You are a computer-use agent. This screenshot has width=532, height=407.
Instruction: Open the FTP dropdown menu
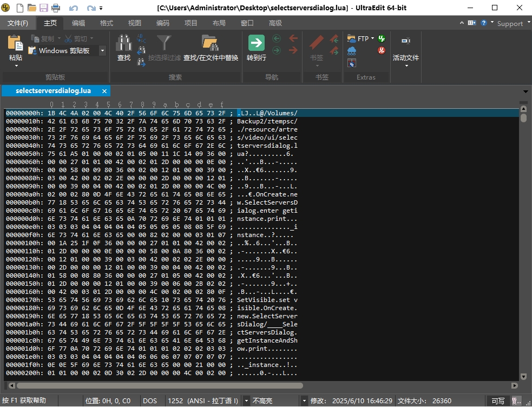[372, 38]
